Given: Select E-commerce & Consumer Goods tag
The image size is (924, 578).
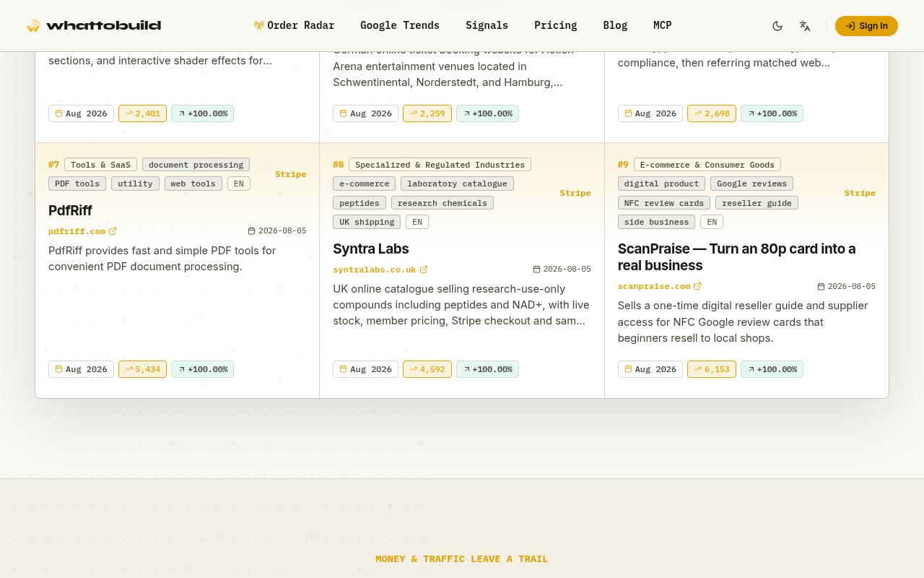Looking at the screenshot, I should [x=707, y=165].
